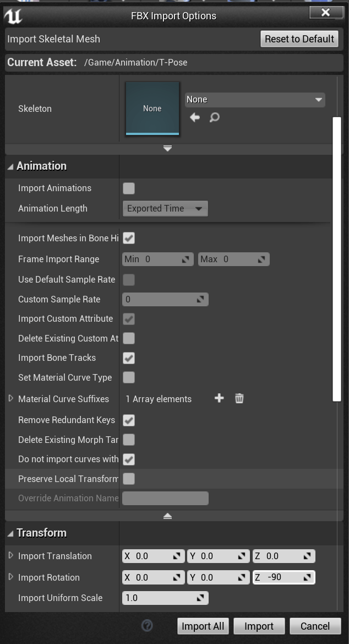Click Custom Sample Rate spinner arrow

click(x=200, y=299)
